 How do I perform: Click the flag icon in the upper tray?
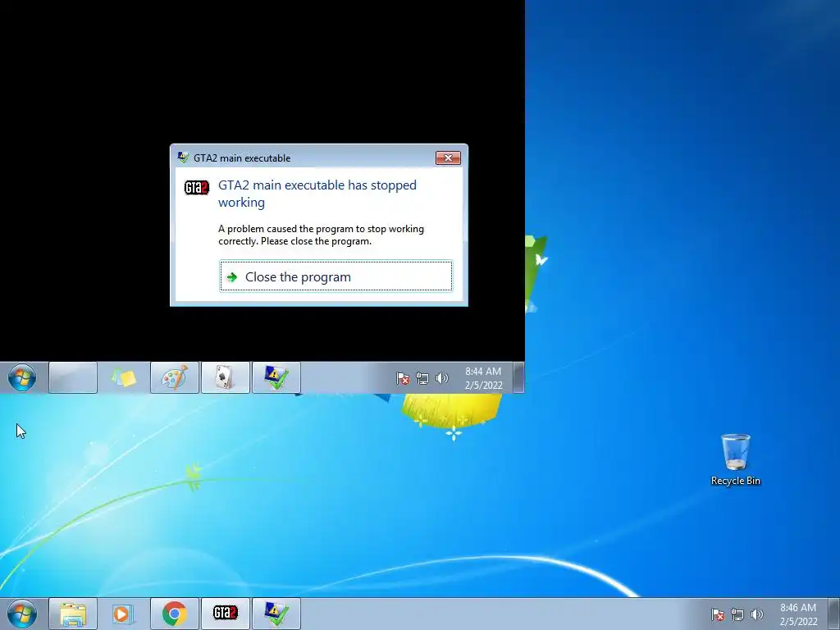402,378
